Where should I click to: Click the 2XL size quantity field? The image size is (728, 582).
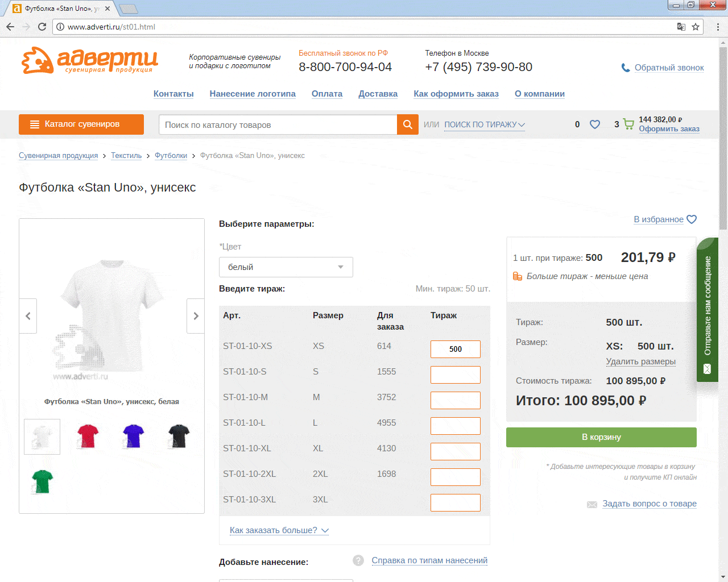point(456,477)
